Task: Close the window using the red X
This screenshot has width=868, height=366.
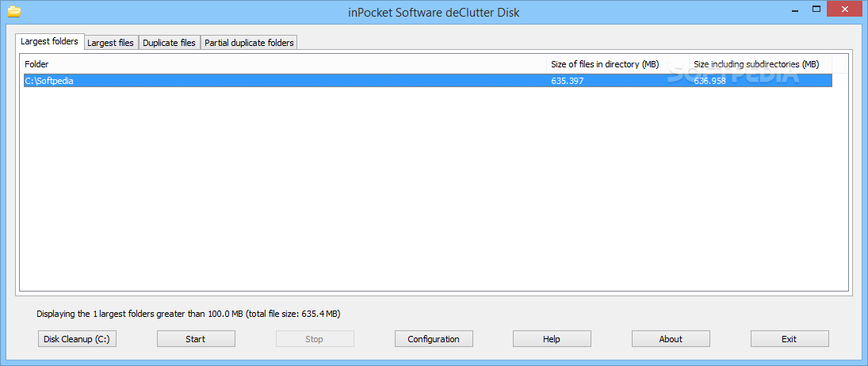Action: [845, 10]
